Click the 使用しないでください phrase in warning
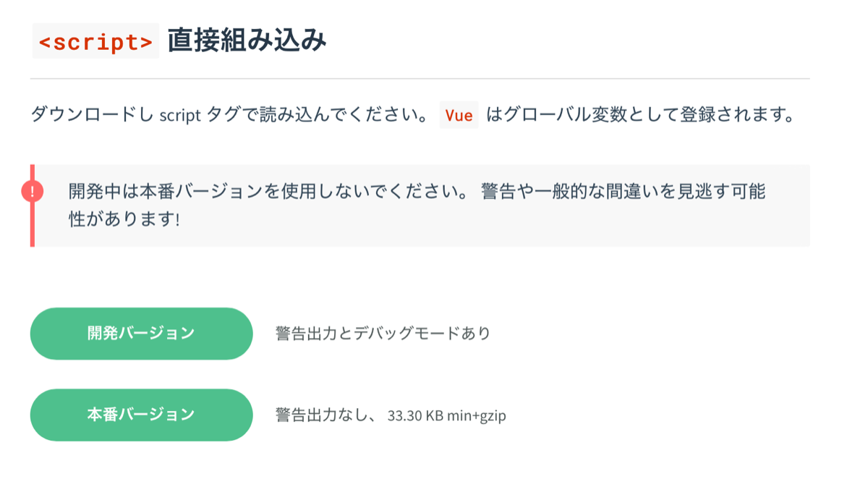This screenshot has height=487, width=868. [x=370, y=192]
